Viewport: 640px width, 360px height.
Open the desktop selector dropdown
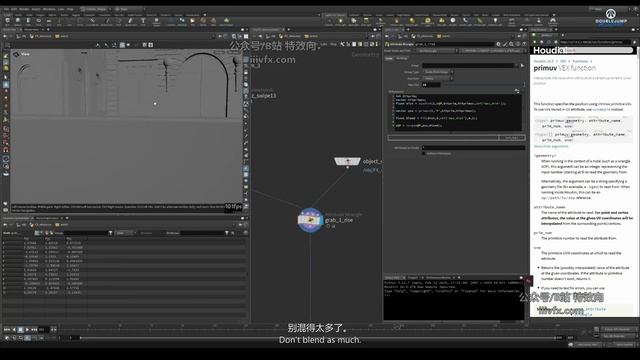click(x=96, y=9)
